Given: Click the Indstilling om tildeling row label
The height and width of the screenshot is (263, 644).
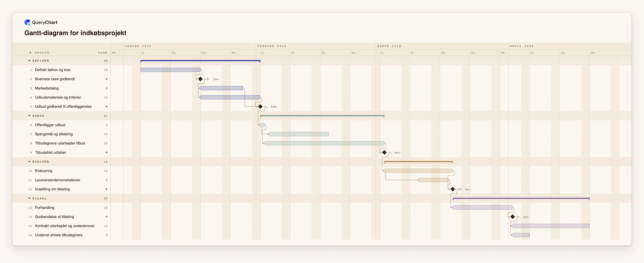Looking at the screenshot, I should pos(52,189).
